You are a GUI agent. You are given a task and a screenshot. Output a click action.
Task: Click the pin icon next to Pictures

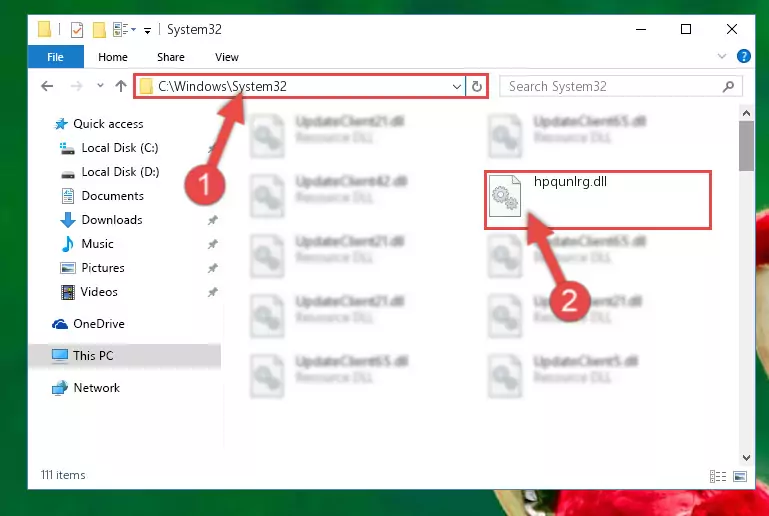pos(212,268)
